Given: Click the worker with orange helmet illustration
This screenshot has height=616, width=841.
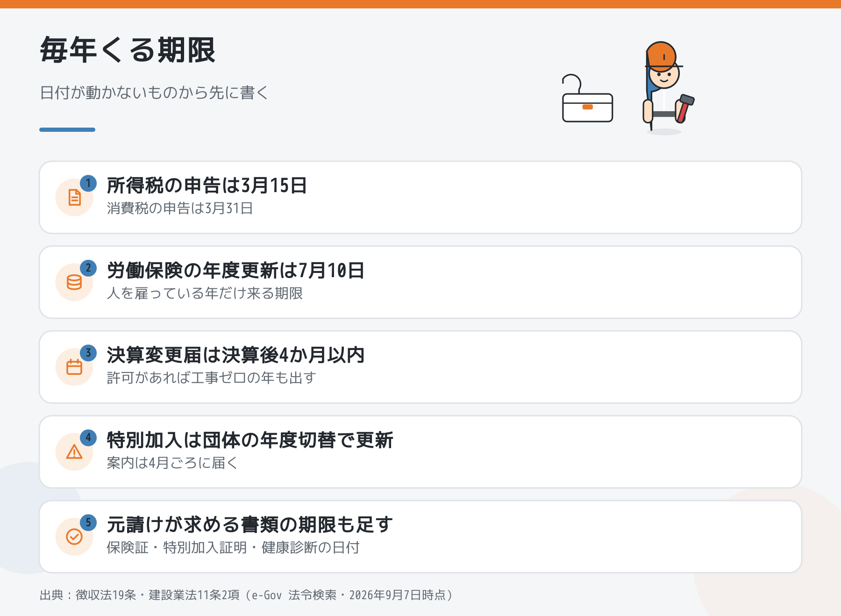Looking at the screenshot, I should click(x=668, y=88).
